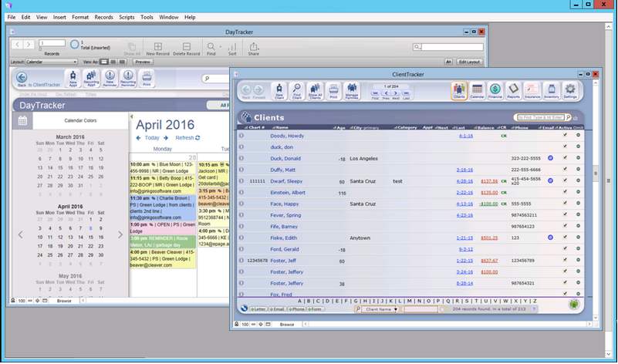Open the Insert menu
The width and height of the screenshot is (618, 364).
pyautogui.click(x=59, y=17)
